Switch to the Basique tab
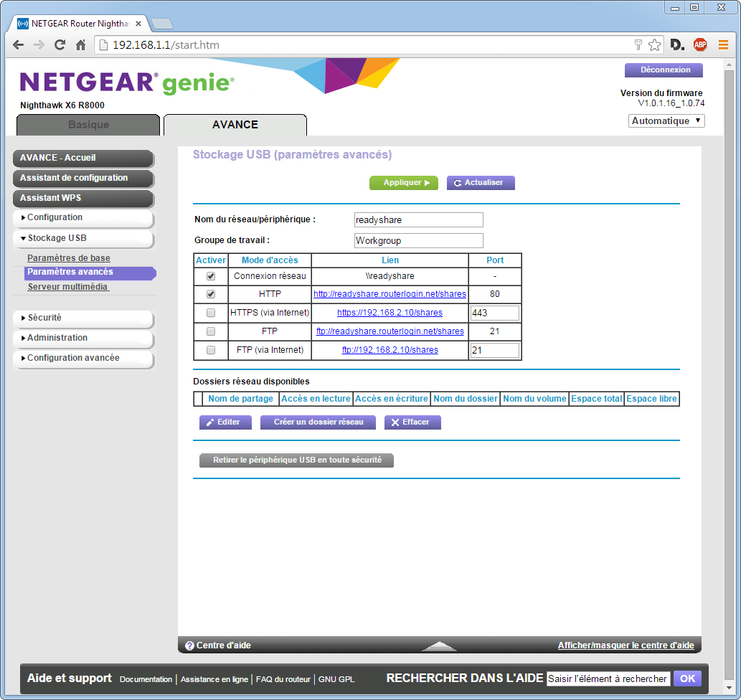 pos(88,125)
